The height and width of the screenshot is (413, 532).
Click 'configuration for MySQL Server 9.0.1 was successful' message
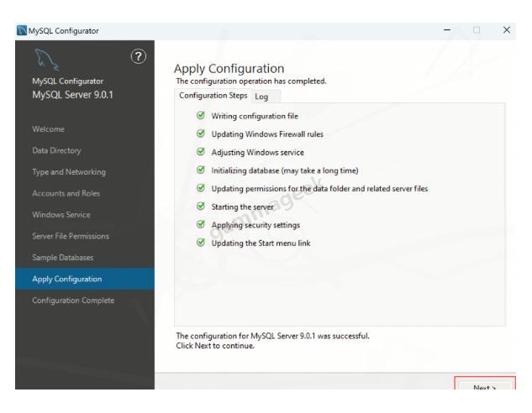273,336
